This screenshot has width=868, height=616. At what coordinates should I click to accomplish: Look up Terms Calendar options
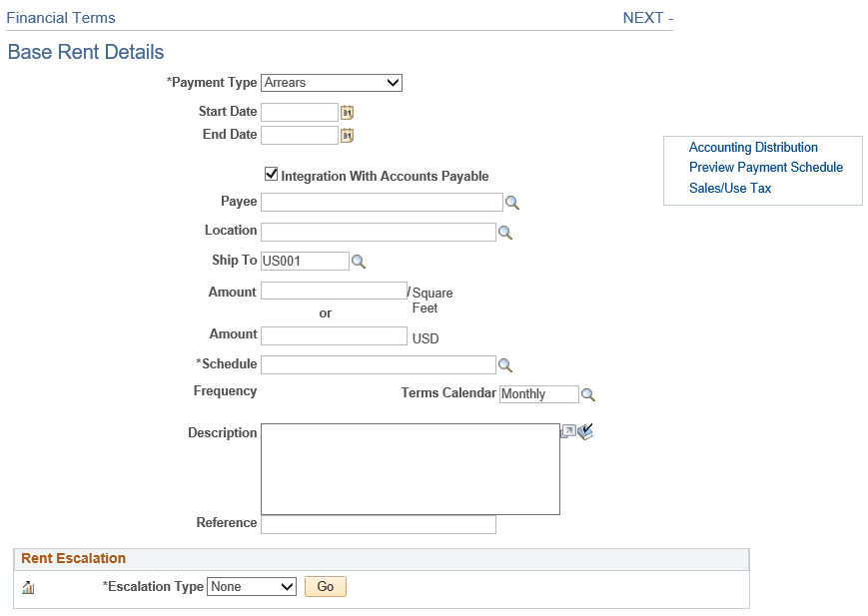[x=589, y=394]
